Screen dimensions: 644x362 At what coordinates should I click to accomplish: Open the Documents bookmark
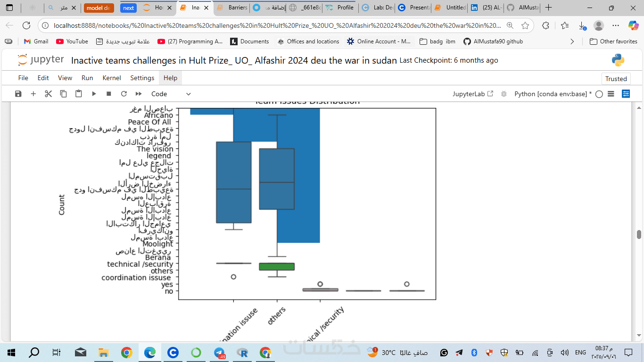249,41
